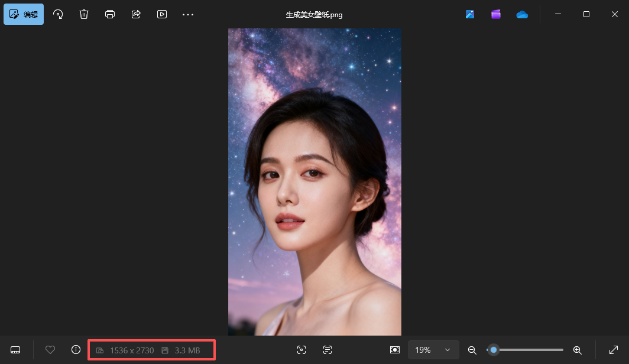Share the photo
Image resolution: width=629 pixels, height=364 pixels.
coord(135,14)
